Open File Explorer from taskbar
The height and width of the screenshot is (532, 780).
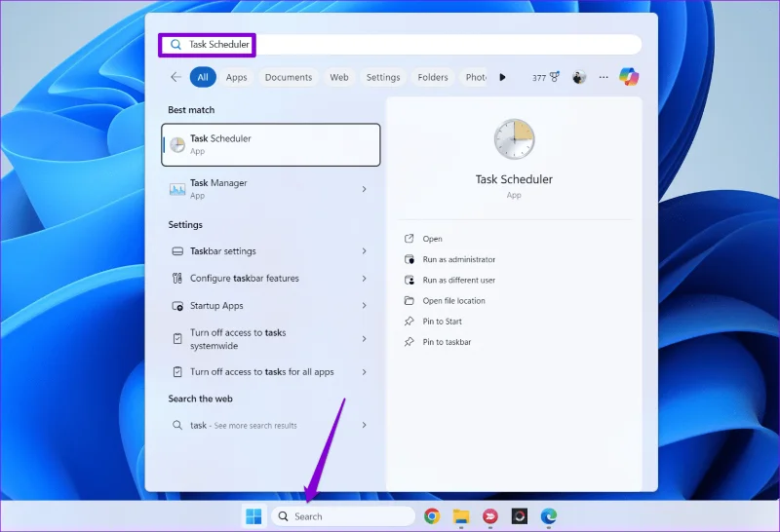click(461, 516)
